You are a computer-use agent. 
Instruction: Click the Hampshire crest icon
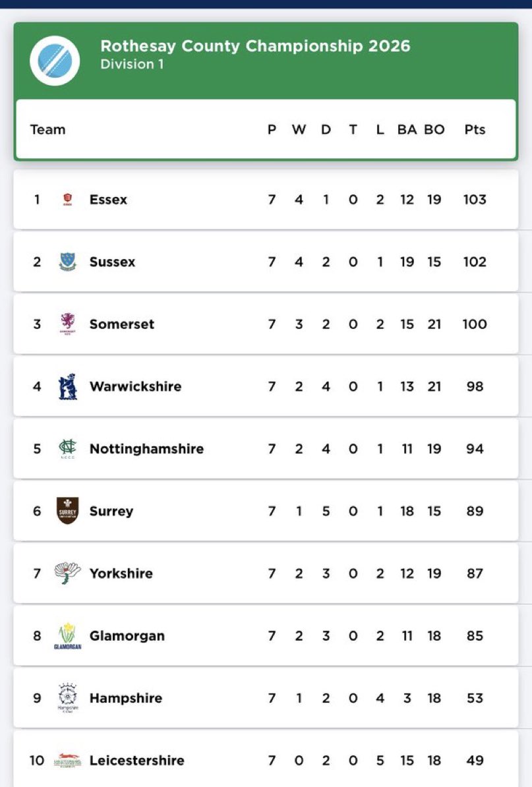pyautogui.click(x=68, y=697)
